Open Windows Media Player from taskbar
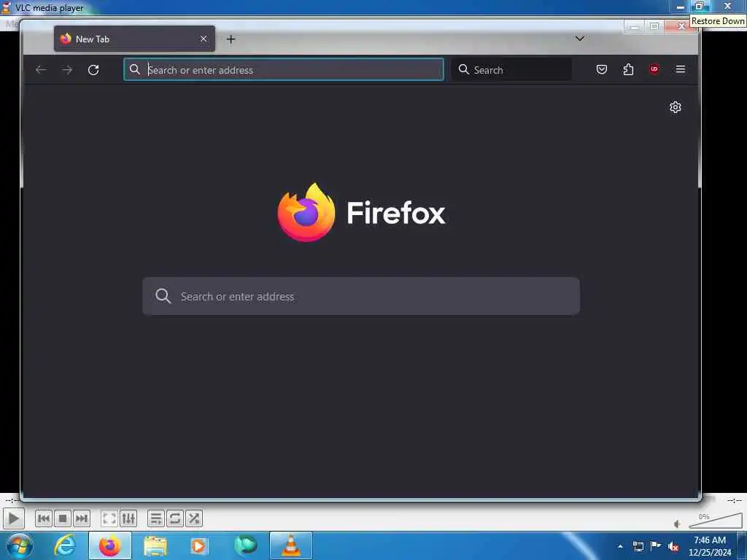747x560 pixels. 200,545
